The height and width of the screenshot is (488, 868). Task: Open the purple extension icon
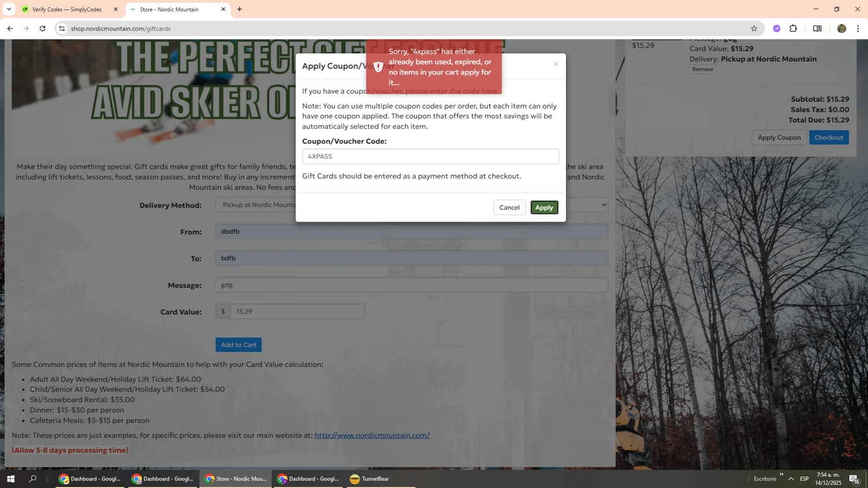777,28
